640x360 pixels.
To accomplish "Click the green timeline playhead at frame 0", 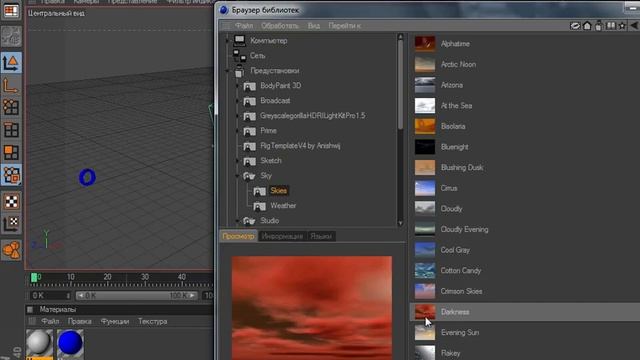I will [x=34, y=278].
